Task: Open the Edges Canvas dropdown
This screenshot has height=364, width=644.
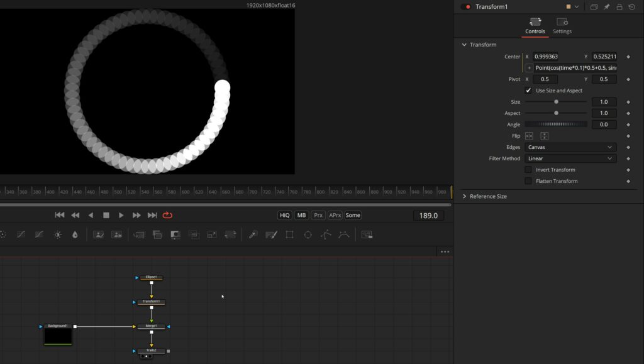Action: [x=570, y=147]
